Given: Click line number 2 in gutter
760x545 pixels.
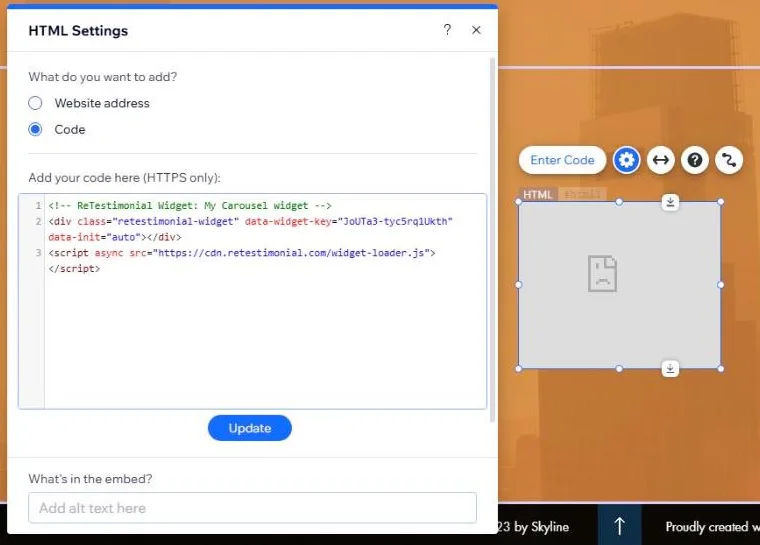Looking at the screenshot, I should [38, 222].
